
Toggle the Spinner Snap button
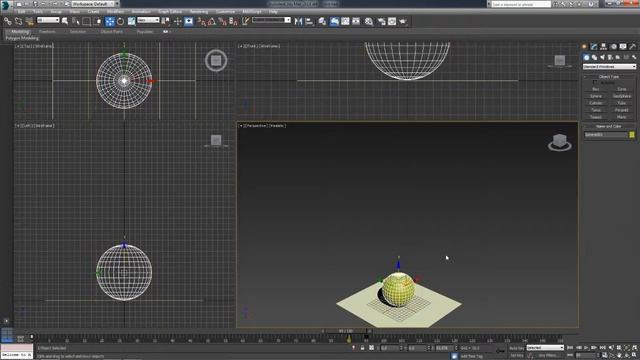pos(233,21)
